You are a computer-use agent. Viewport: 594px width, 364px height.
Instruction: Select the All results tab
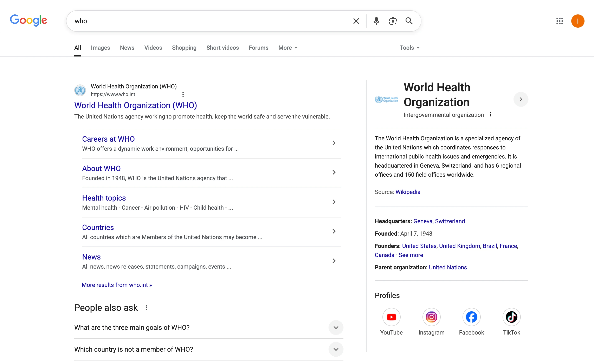pyautogui.click(x=78, y=48)
